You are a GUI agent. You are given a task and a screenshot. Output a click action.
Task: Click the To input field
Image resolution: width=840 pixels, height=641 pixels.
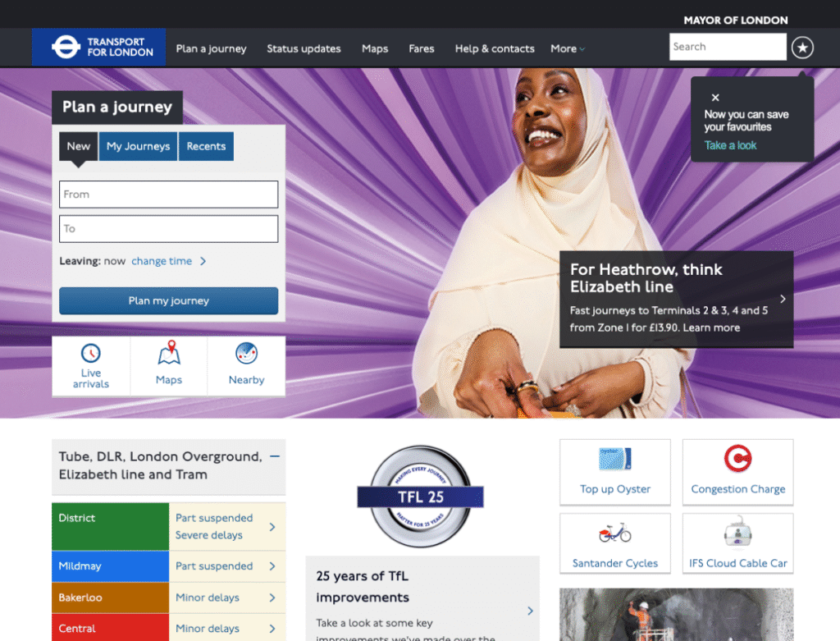click(169, 229)
